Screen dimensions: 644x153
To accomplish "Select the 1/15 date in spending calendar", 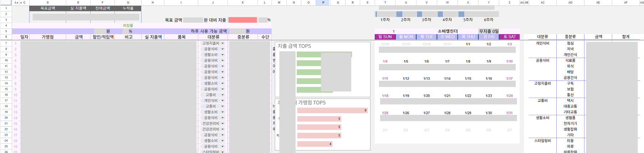I will 468,79.
